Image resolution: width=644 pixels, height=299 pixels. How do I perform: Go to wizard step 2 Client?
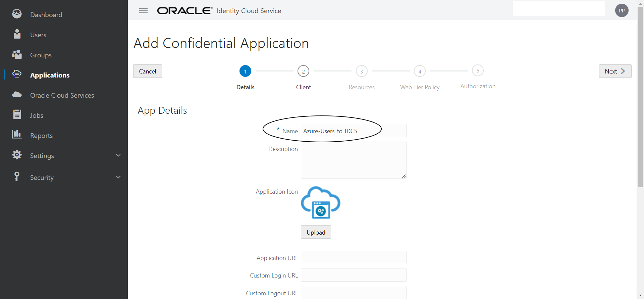pos(303,71)
